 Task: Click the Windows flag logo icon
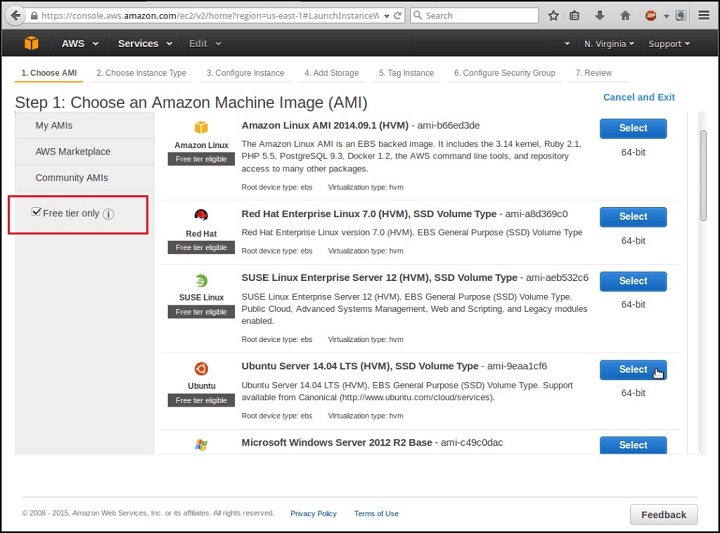(201, 444)
